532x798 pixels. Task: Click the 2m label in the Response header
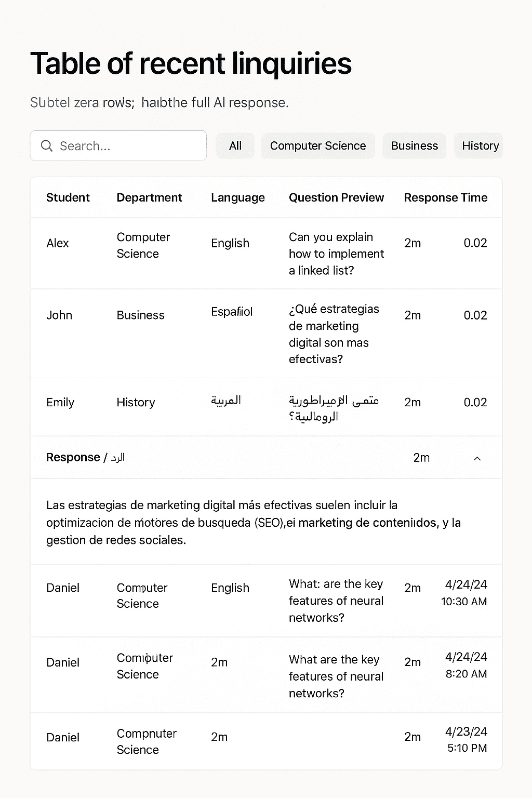tap(421, 458)
